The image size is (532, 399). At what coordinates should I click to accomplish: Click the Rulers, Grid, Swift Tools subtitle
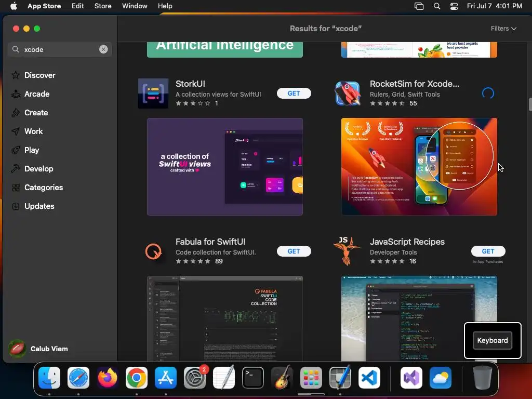click(x=404, y=95)
